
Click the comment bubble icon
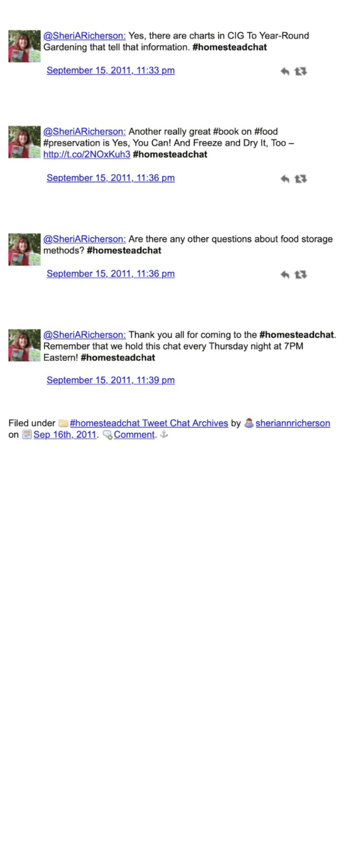click(108, 435)
